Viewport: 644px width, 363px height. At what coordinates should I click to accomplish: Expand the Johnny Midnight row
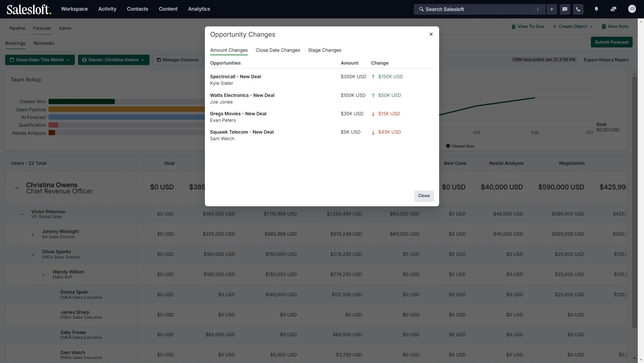click(x=33, y=235)
